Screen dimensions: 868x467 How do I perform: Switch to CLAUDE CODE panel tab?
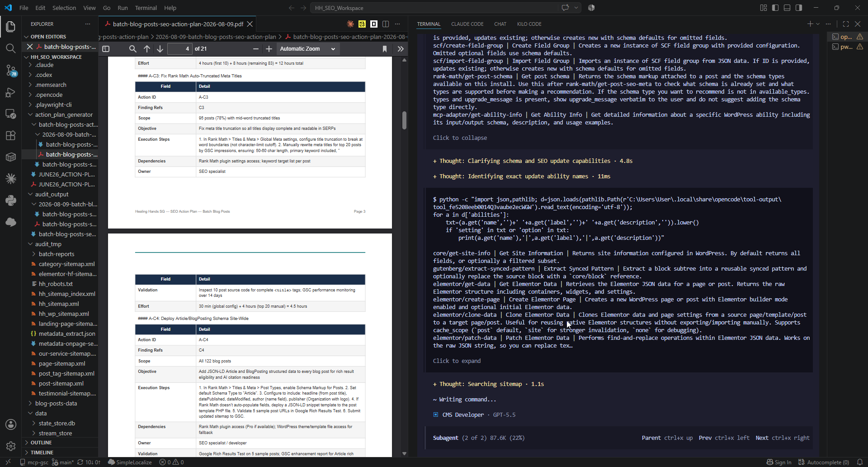click(x=467, y=24)
